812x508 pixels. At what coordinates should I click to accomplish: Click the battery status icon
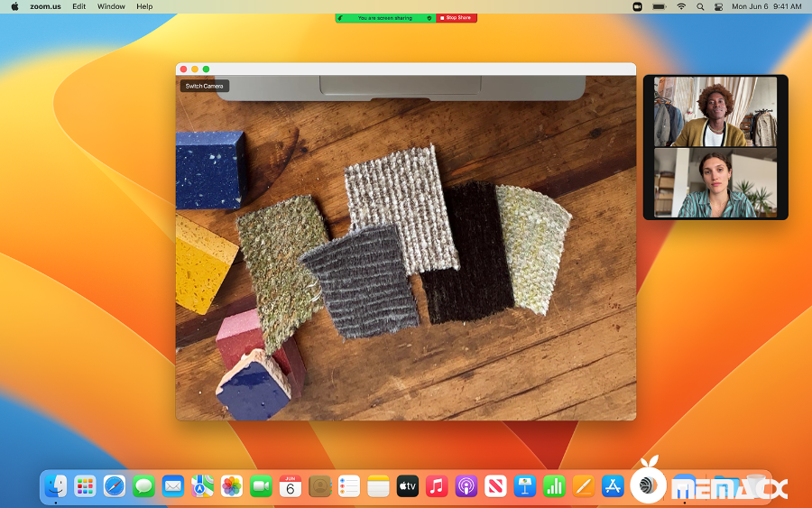(659, 6)
